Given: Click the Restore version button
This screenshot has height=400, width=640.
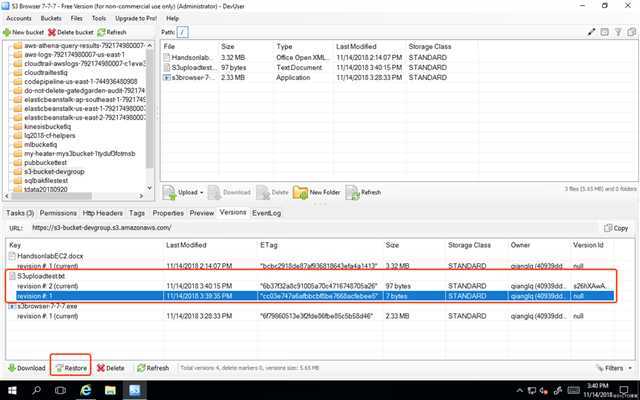Looking at the screenshot, I should (71, 368).
